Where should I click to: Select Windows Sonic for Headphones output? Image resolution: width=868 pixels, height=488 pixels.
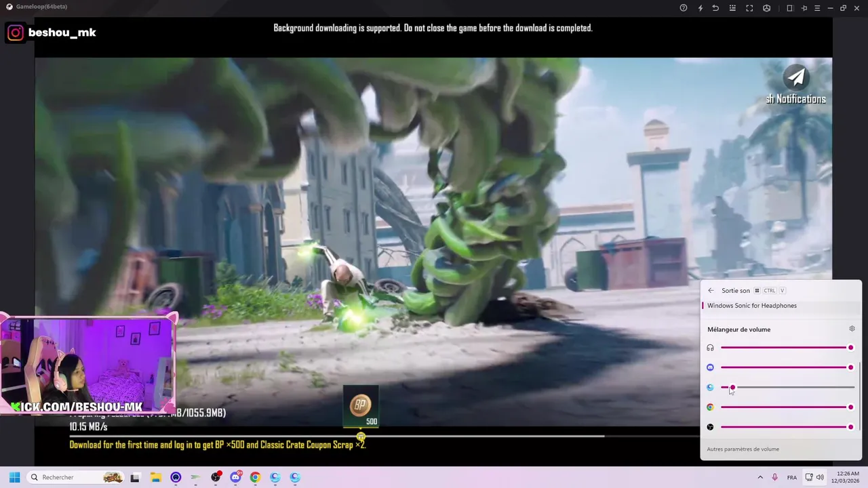781,306
